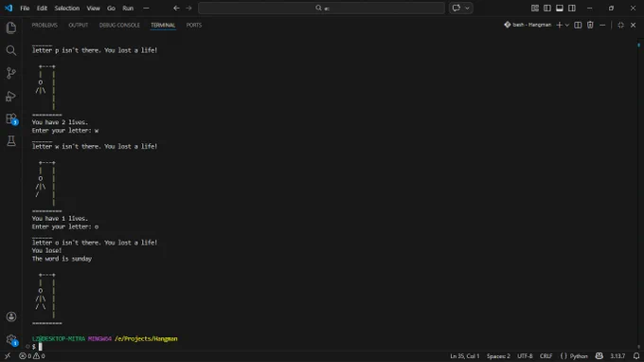Screen dimensions: 644x362
Task: Open the Go menu
Action: click(x=111, y=8)
